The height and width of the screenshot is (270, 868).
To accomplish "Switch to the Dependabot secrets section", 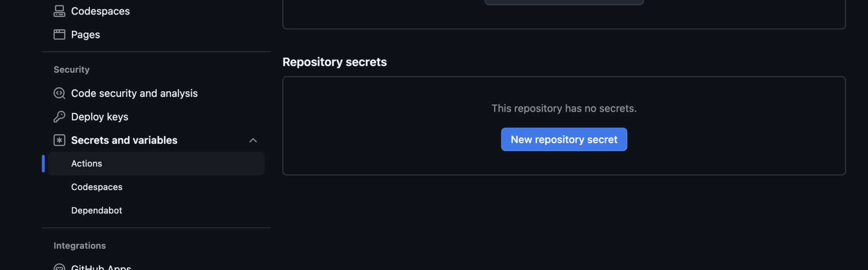I will (96, 210).
